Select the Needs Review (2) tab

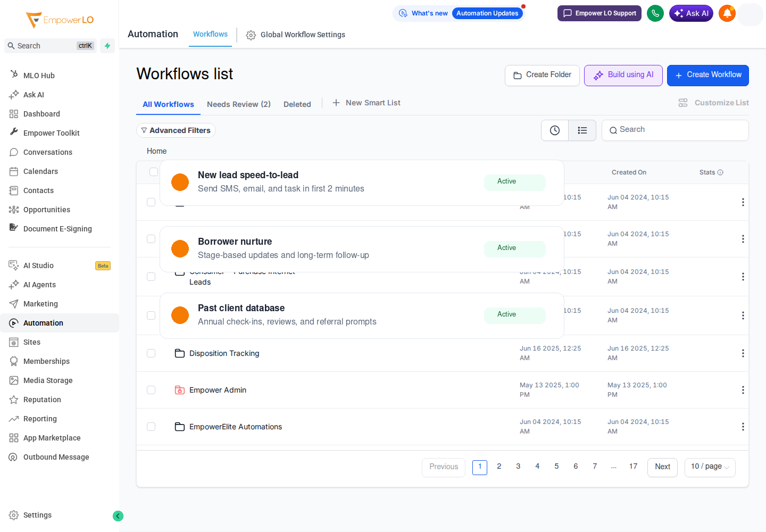[239, 104]
